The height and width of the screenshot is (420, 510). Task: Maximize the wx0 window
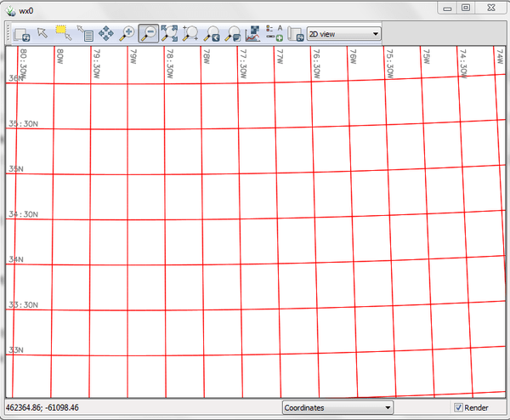466,8
